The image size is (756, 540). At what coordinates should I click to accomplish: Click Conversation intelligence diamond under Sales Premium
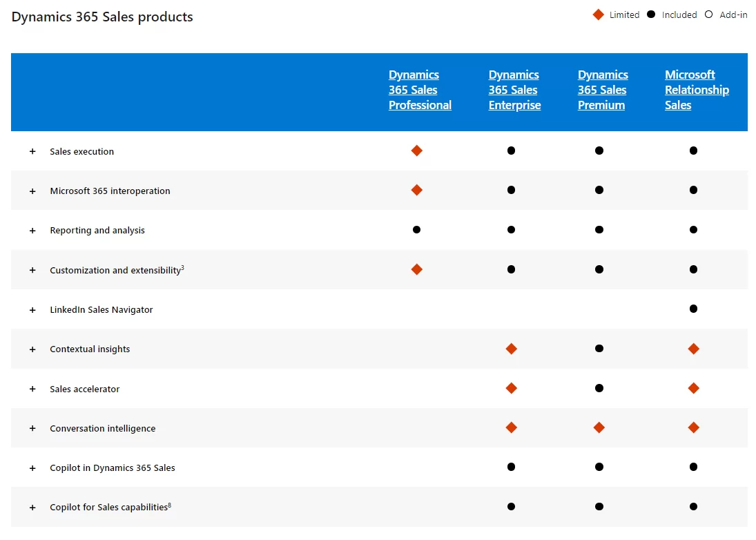(x=599, y=427)
